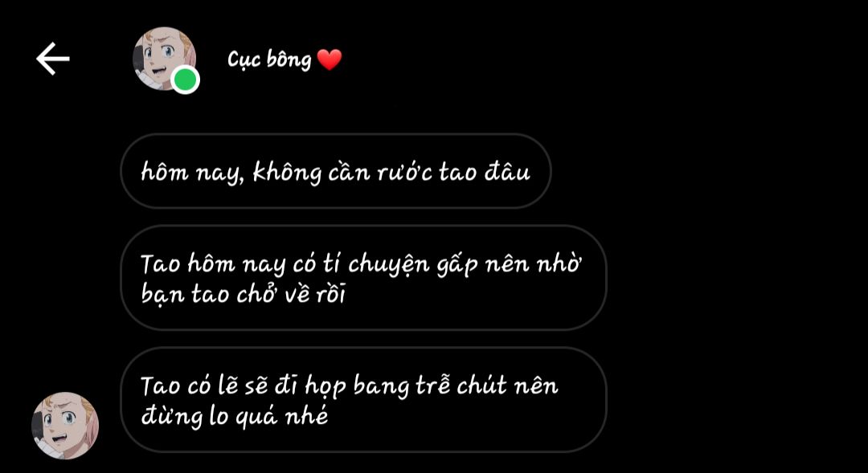Select the sender avatar beside the last message
The image size is (868, 473).
65,426
